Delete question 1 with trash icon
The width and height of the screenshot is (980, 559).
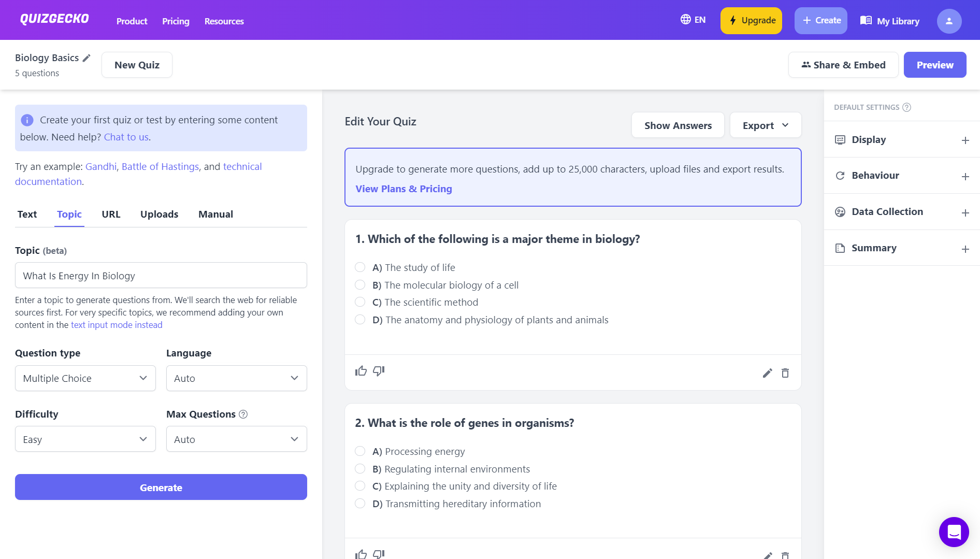tap(785, 373)
